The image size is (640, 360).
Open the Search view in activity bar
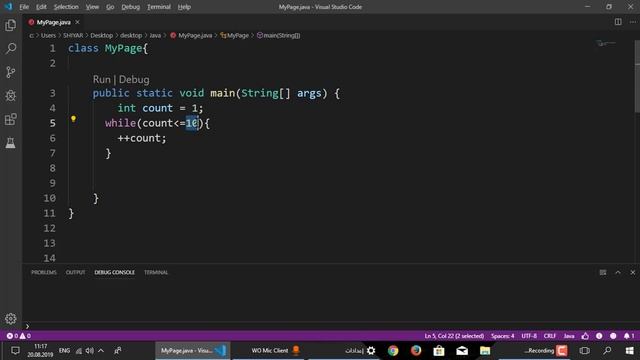11,49
